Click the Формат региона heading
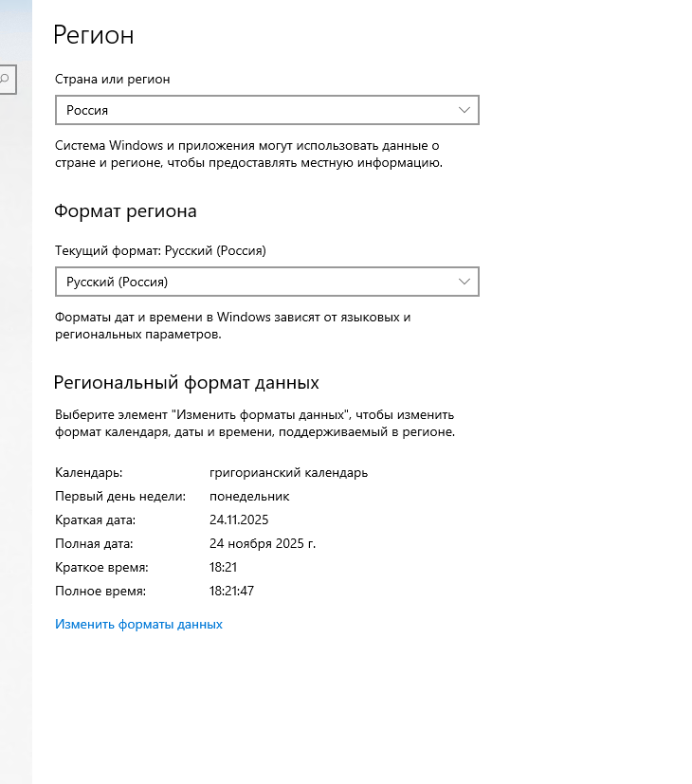Screen dimensions: 692x784 click(125, 211)
